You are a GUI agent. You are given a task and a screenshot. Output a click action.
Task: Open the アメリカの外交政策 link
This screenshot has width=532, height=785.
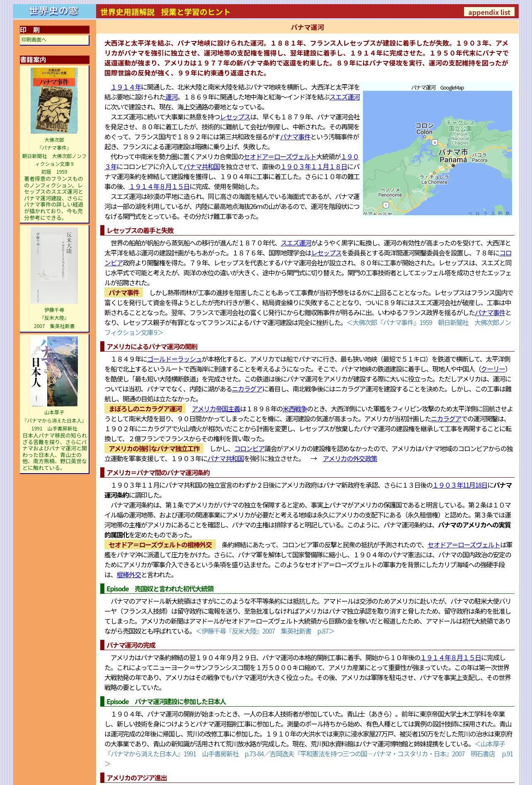pyautogui.click(x=350, y=459)
